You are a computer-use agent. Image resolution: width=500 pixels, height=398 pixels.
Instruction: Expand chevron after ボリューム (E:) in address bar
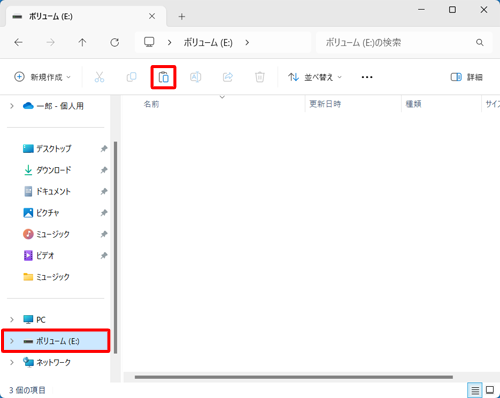click(x=247, y=43)
